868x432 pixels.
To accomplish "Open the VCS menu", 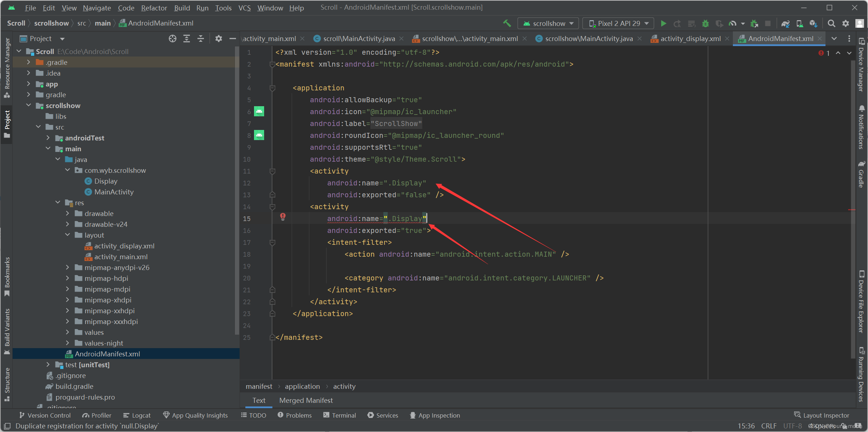I will [244, 8].
